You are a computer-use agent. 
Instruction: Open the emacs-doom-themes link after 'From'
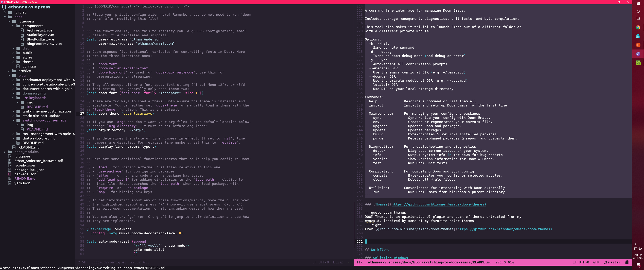click(505, 229)
